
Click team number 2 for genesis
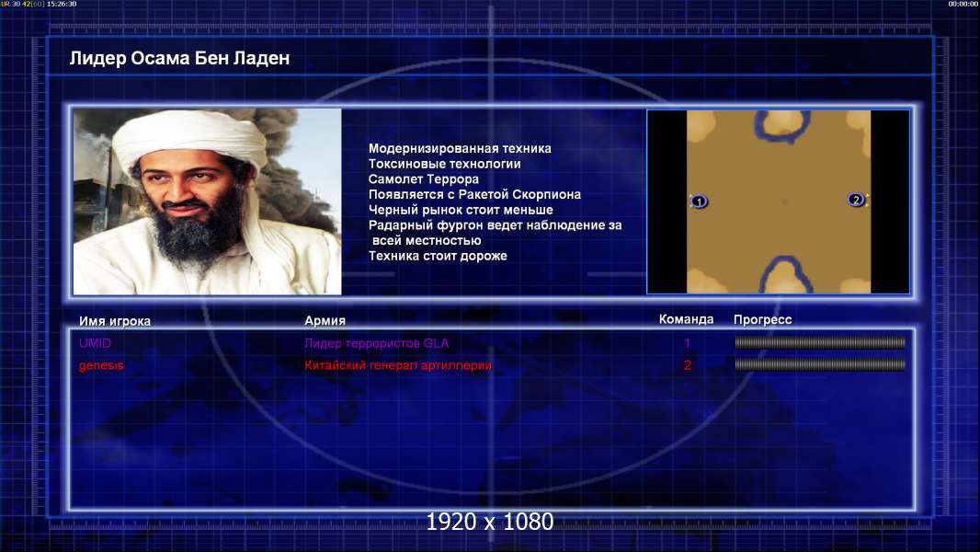[x=688, y=365]
